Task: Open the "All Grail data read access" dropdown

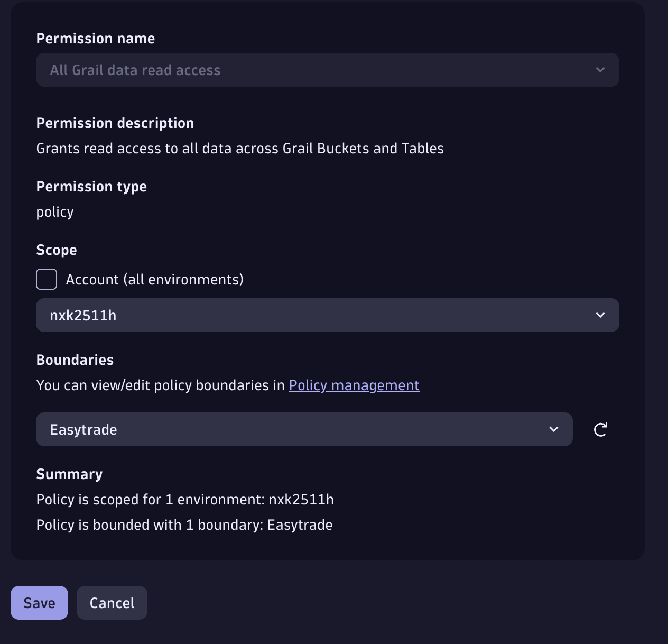Action: (317, 70)
